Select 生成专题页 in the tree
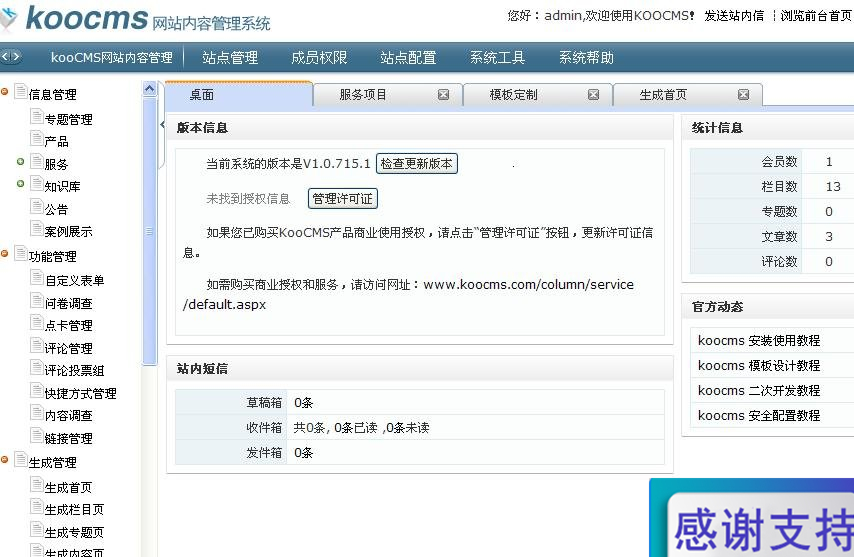Screen dimensions: 854x557 coord(75,532)
